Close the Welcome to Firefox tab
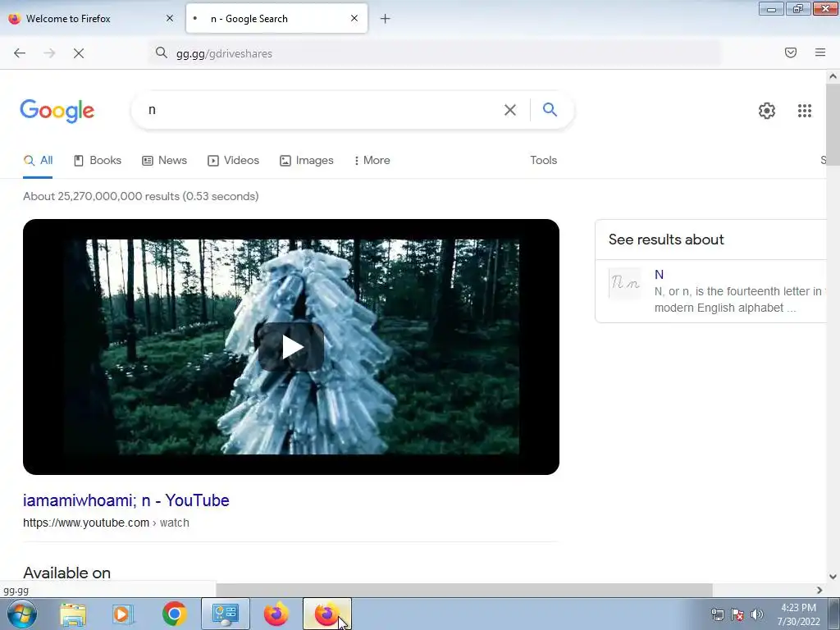This screenshot has height=630, width=840. pyautogui.click(x=170, y=18)
